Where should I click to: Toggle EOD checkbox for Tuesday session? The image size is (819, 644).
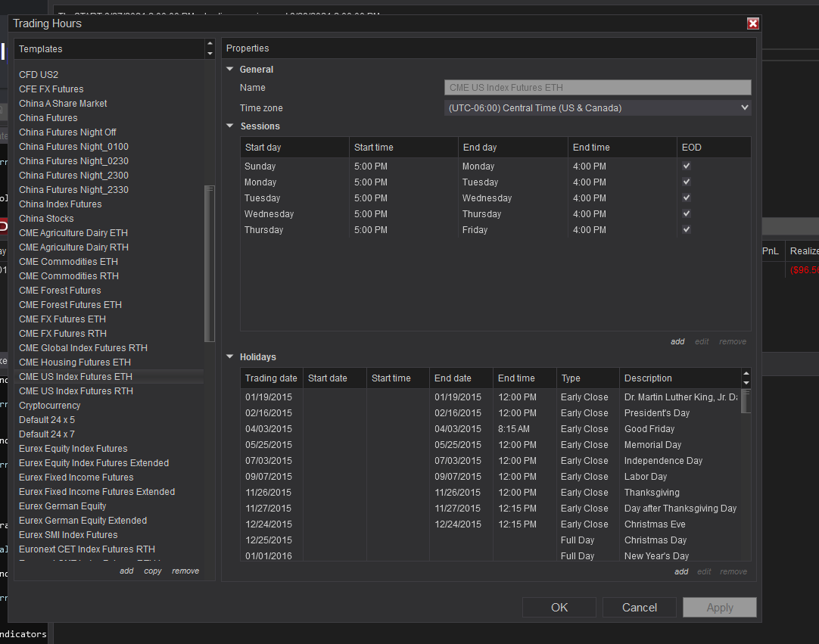[x=686, y=198]
